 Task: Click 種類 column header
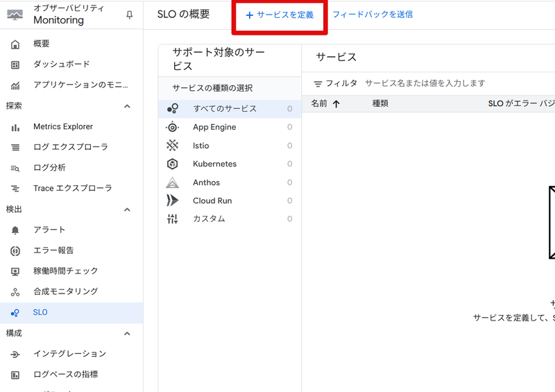[x=380, y=104]
